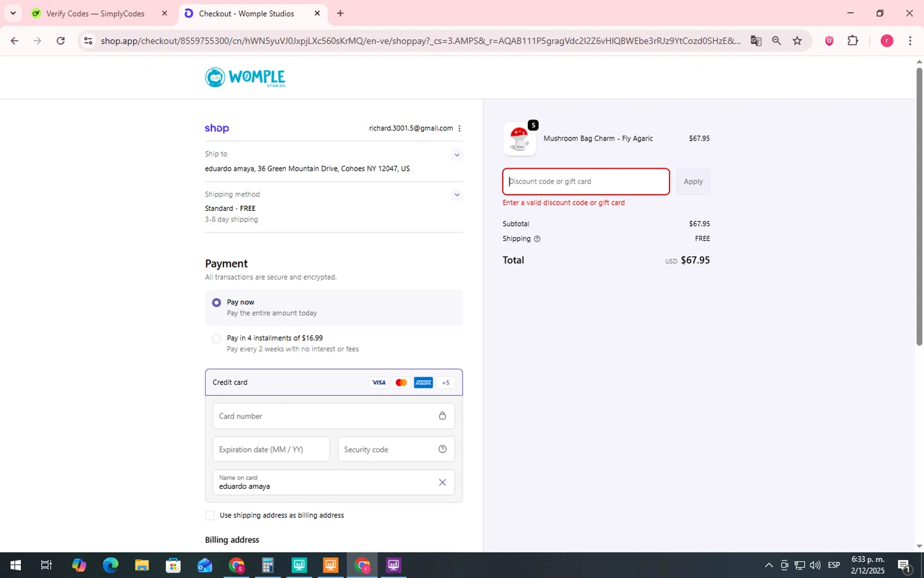Viewport: 924px width, 578px height.
Task: Click the card number lock icon
Action: coord(442,416)
